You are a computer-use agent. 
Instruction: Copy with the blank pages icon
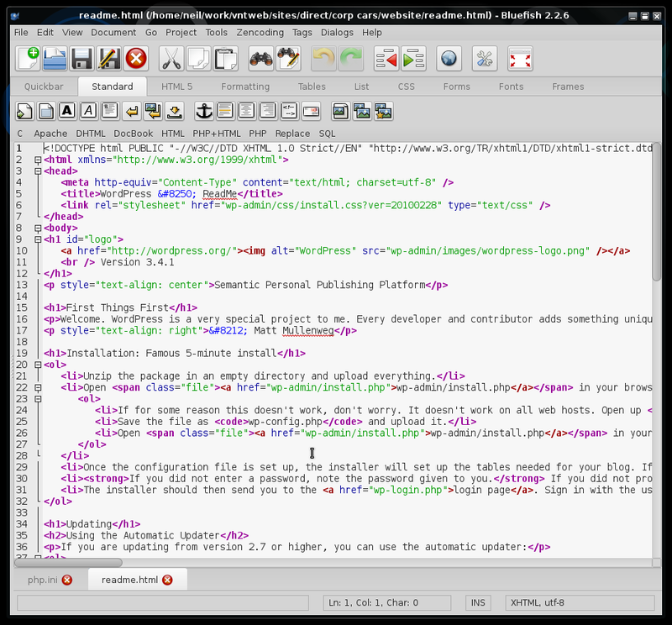(x=198, y=59)
